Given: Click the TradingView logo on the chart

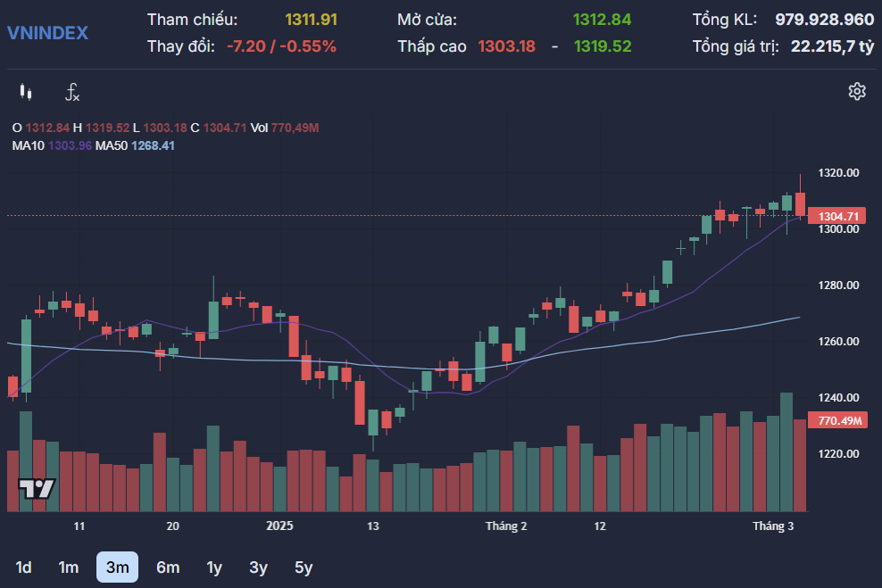Looking at the screenshot, I should [x=37, y=488].
